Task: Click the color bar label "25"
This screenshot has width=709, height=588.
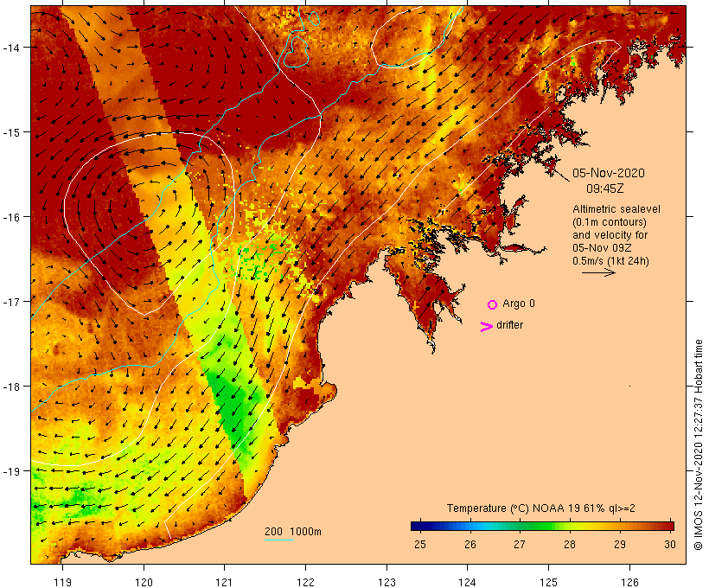Action: coord(419,544)
